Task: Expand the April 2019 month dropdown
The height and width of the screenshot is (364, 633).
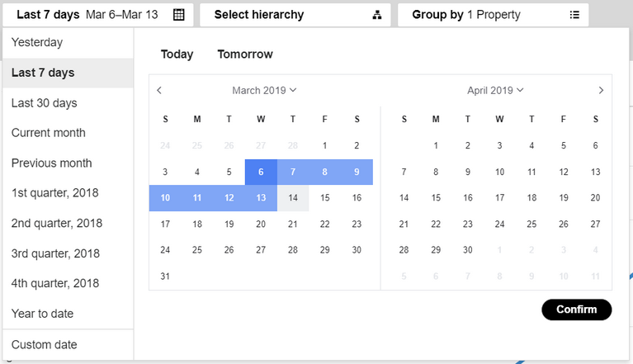Action: (495, 91)
